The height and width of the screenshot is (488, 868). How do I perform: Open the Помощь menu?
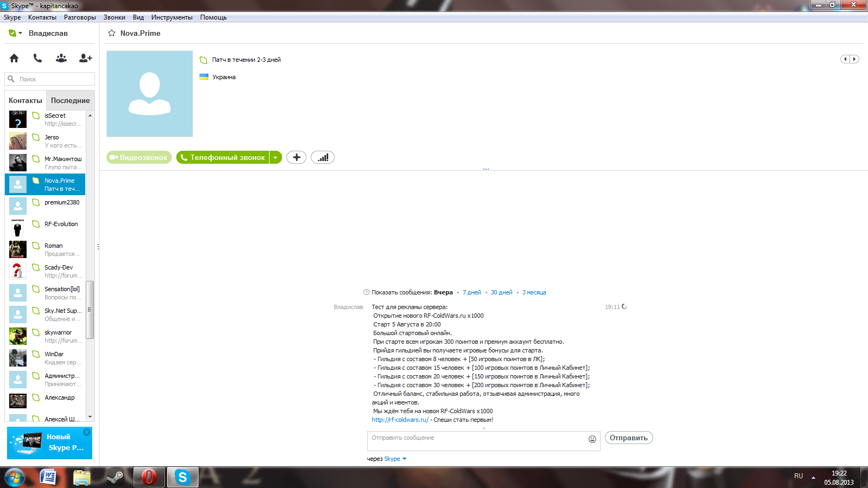pyautogui.click(x=213, y=17)
